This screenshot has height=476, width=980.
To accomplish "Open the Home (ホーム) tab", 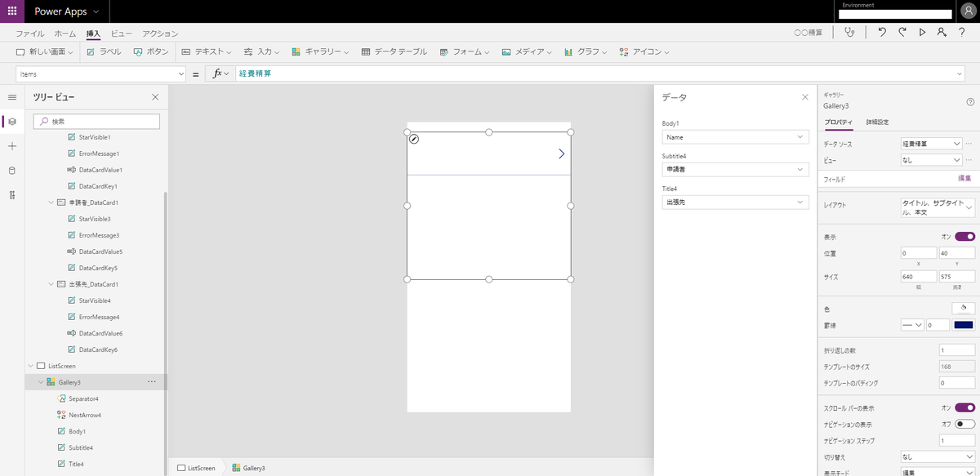I will point(65,33).
